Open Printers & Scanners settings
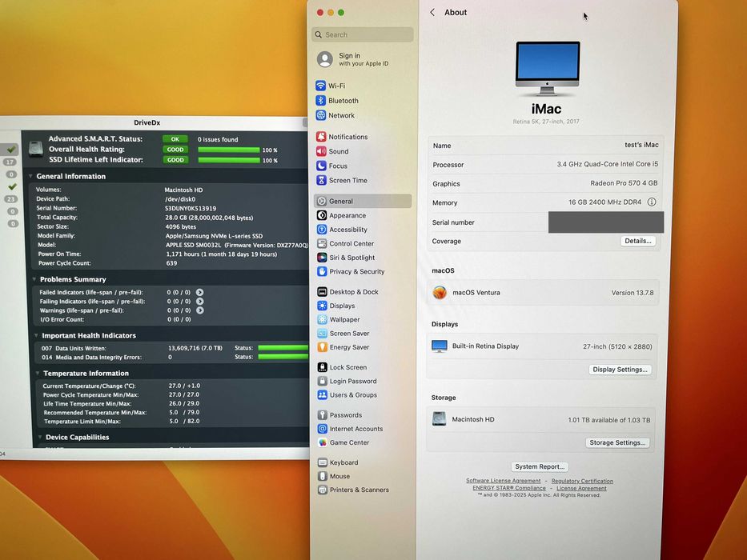Viewport: 747px width, 560px height. [353, 490]
